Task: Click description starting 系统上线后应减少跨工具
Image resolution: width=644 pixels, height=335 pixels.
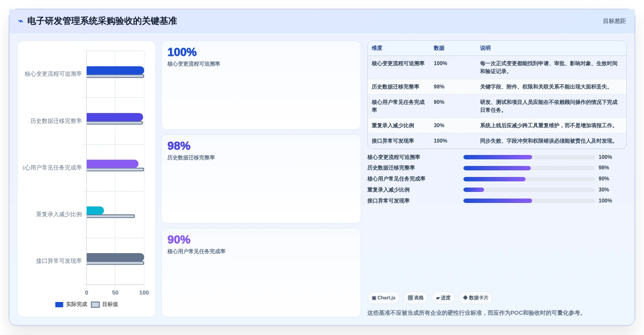Action: point(548,125)
